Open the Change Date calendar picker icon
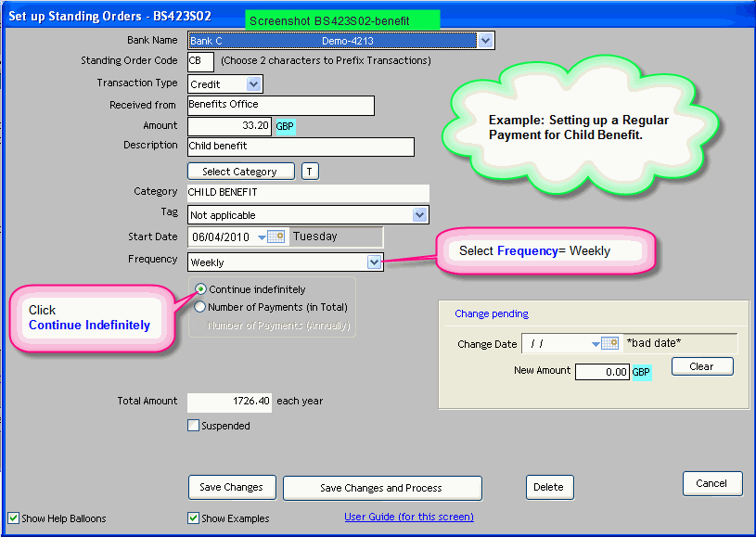Viewport: 756px width, 537px height. pyautogui.click(x=609, y=343)
